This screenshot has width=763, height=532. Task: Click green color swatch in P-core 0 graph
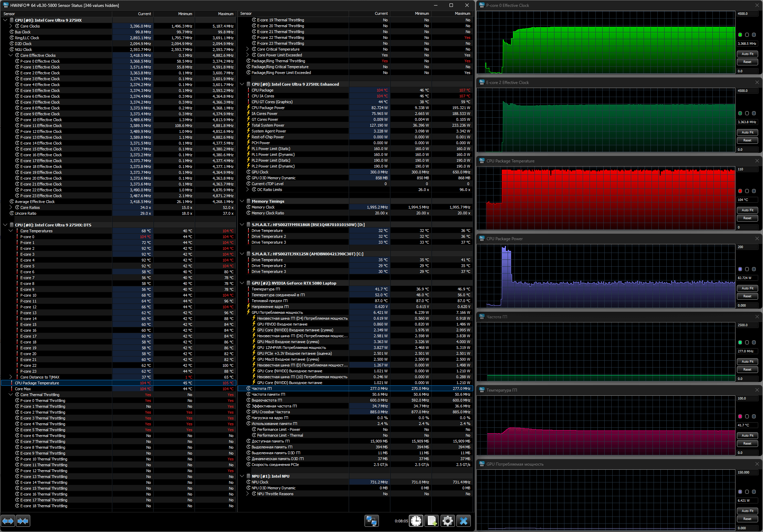740,35
